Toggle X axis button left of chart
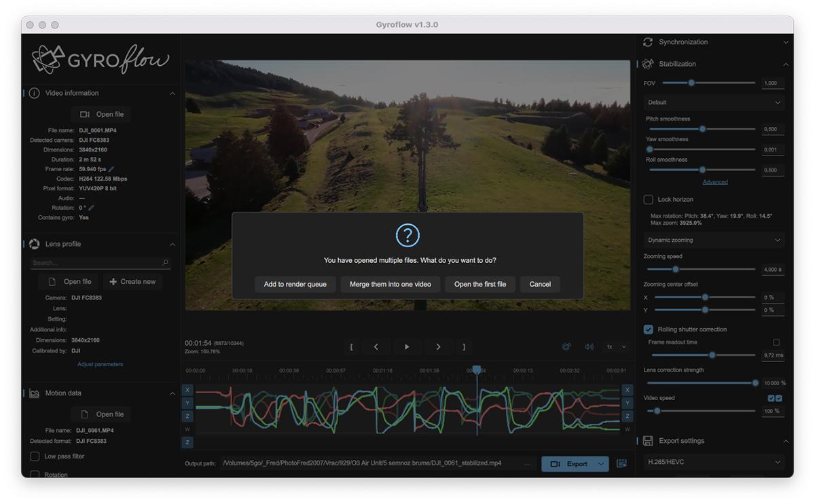The image size is (815, 504). [187, 390]
